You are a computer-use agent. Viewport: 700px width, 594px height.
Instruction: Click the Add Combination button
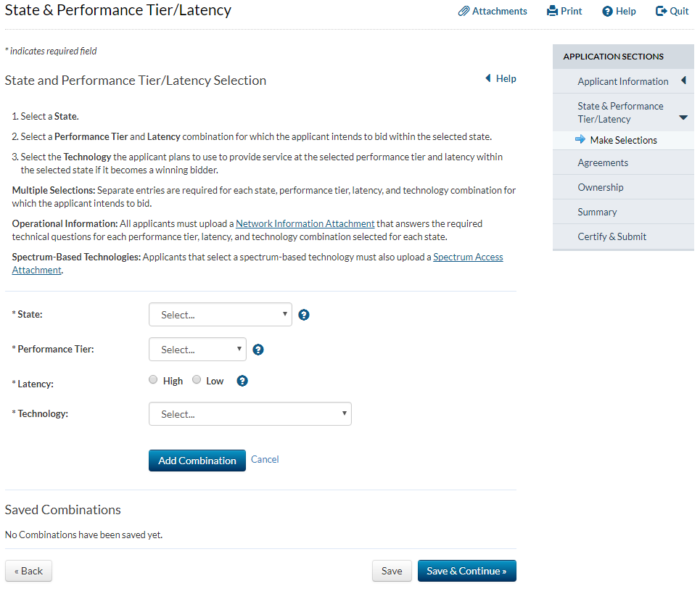[197, 461]
